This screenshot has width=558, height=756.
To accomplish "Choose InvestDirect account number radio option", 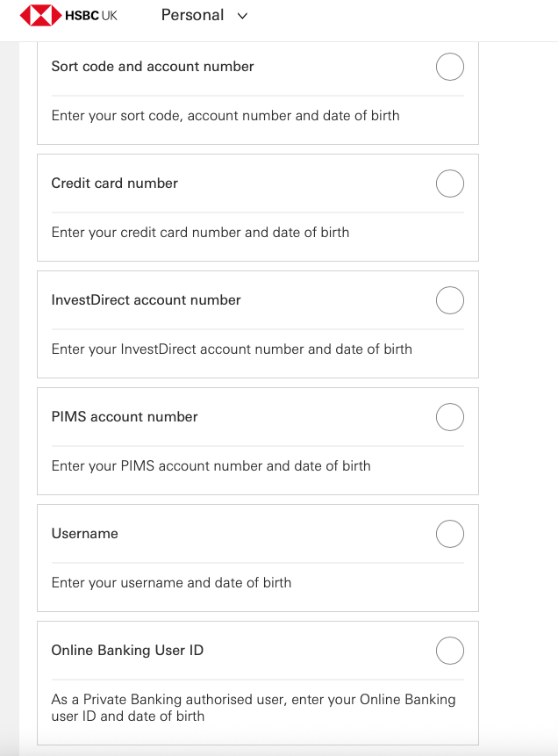I will click(x=450, y=300).
